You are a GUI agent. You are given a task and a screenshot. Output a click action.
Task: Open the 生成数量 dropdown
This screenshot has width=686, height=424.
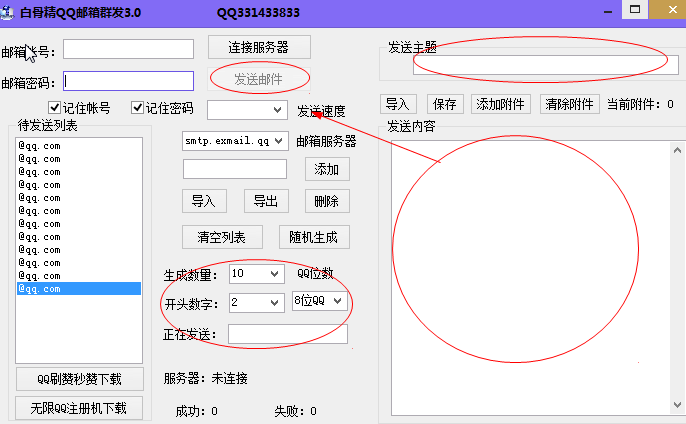pos(257,274)
